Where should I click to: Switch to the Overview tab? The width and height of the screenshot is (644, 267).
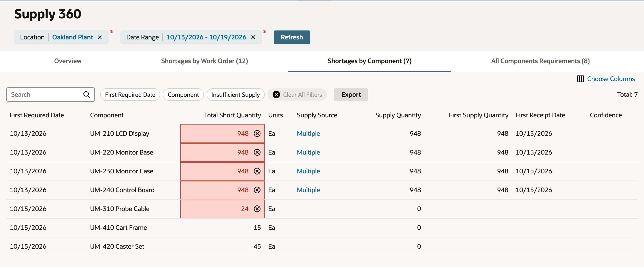point(68,61)
